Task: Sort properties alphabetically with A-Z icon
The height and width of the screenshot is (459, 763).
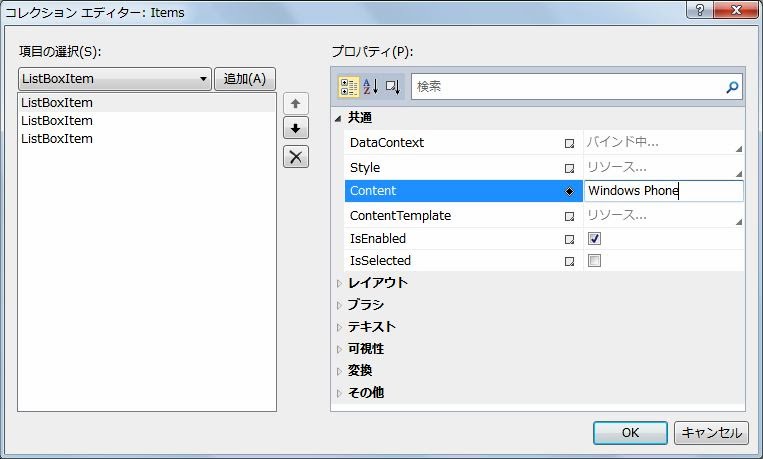Action: [x=370, y=87]
